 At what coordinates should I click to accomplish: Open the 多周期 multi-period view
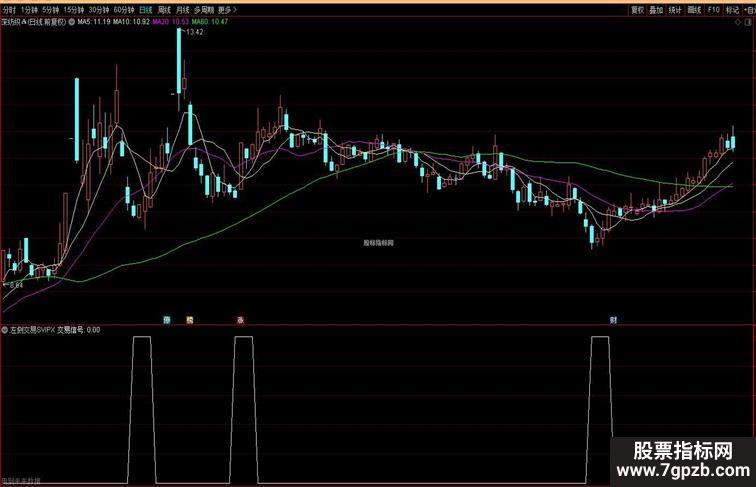(x=204, y=10)
